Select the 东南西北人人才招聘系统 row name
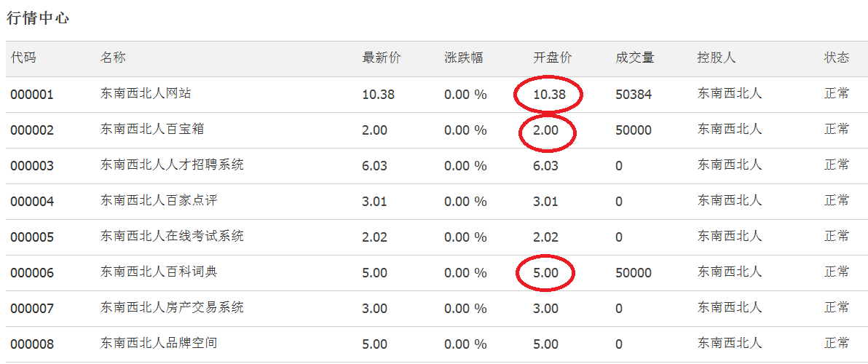Screen dimensions: 868x364 [x=172, y=165]
